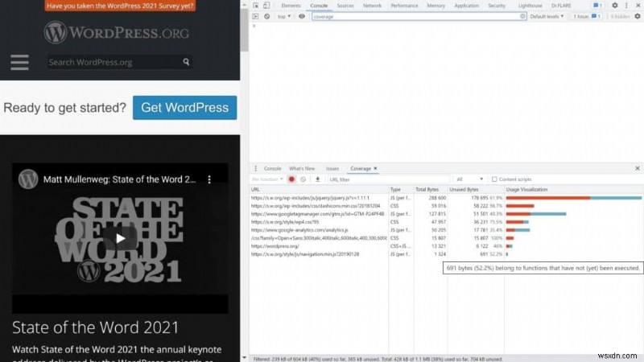Open the Dr.FLARE tab
The image size is (644, 362).
[561, 6]
